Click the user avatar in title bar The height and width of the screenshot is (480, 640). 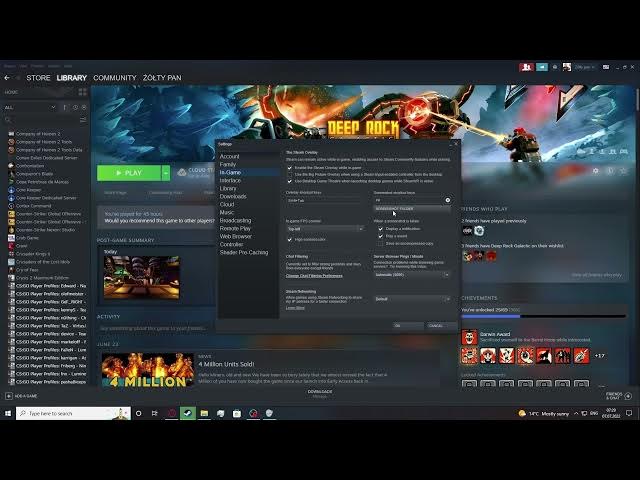pos(567,67)
